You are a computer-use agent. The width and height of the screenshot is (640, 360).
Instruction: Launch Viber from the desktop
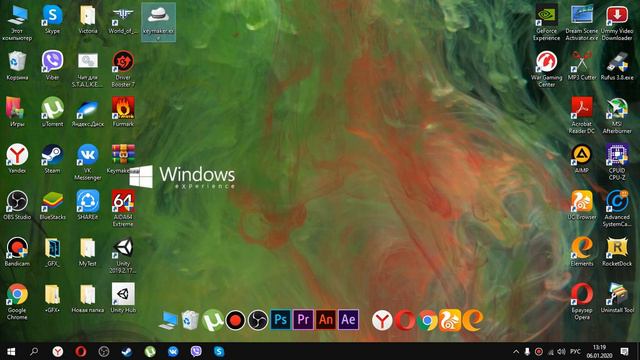tap(53, 66)
